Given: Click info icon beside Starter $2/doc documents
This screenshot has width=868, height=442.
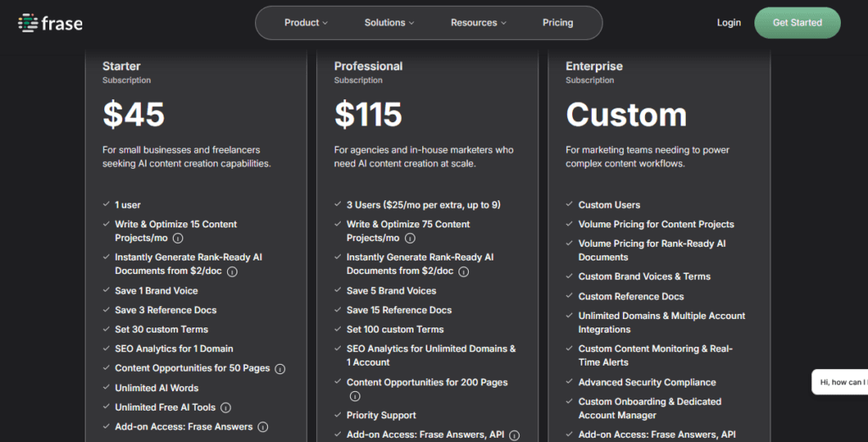Looking at the screenshot, I should (231, 272).
